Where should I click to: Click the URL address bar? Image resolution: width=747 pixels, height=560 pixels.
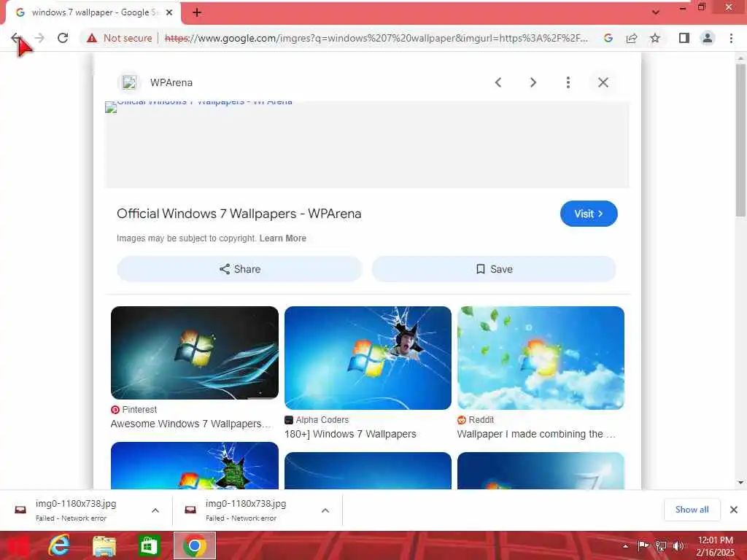(x=376, y=38)
